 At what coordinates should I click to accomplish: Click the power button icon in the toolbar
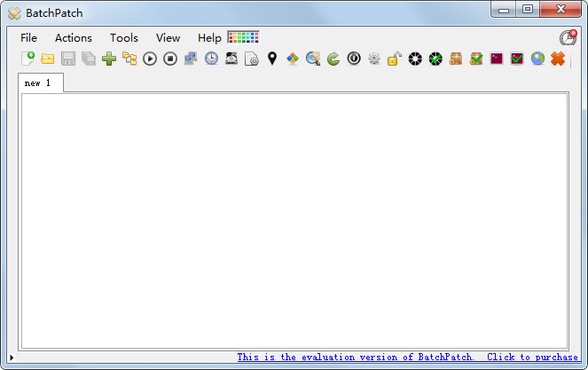tap(354, 59)
